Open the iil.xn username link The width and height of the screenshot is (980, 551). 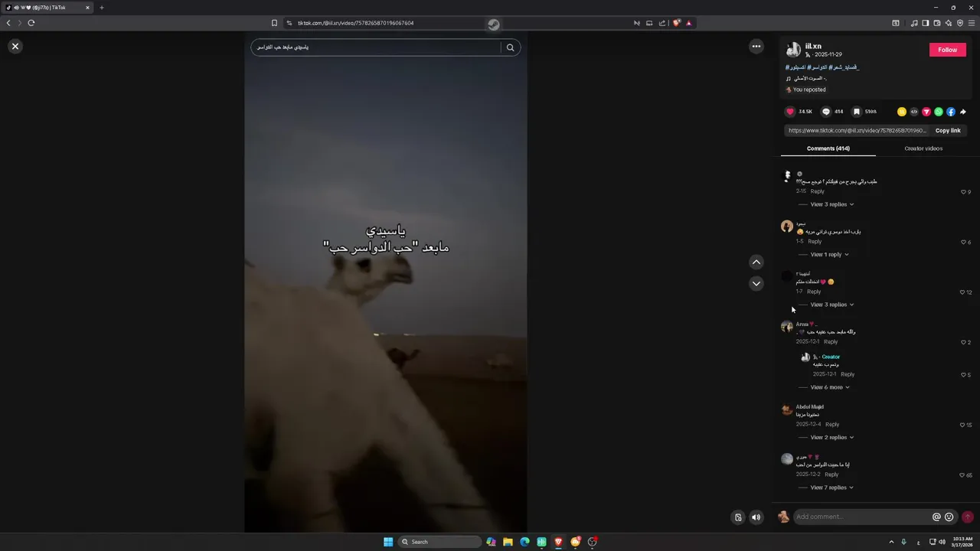(813, 46)
